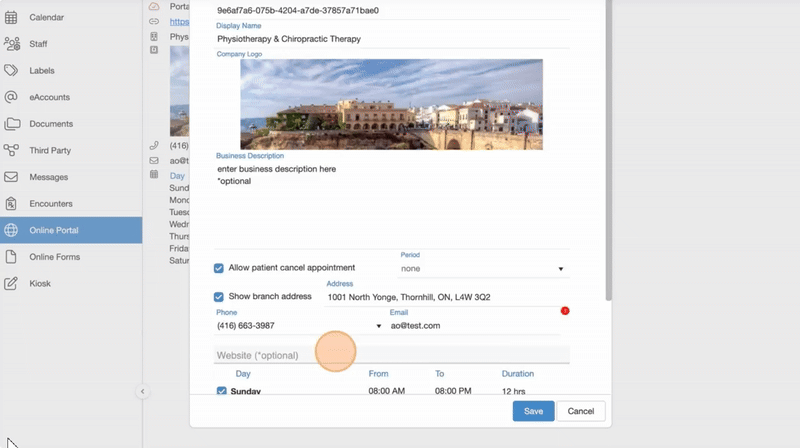The height and width of the screenshot is (448, 800).
Task: Open the Period dropdown set to none
Action: [x=484, y=269]
